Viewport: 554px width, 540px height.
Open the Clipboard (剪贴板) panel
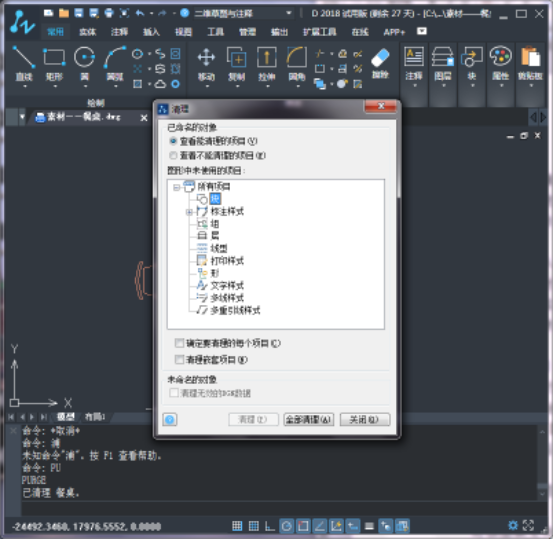[x=530, y=65]
